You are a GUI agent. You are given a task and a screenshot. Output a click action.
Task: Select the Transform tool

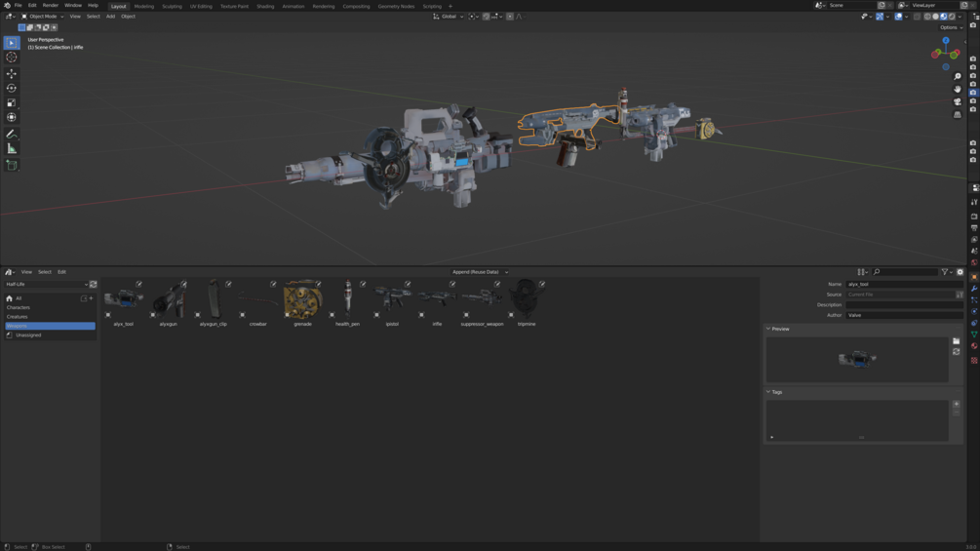(x=12, y=117)
